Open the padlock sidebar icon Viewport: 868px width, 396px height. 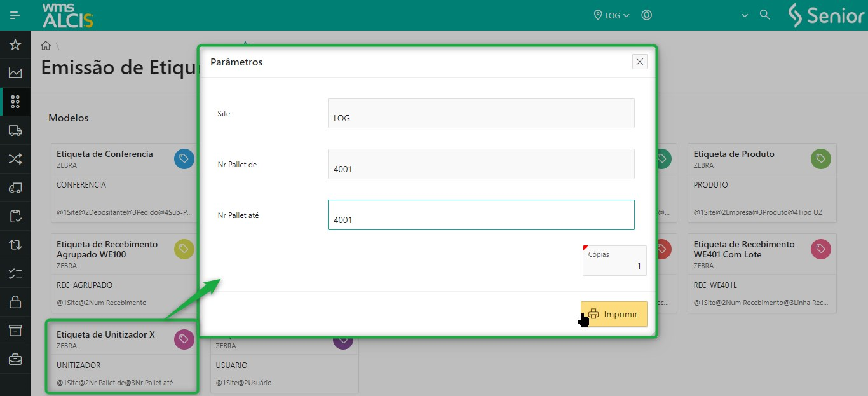pos(15,302)
